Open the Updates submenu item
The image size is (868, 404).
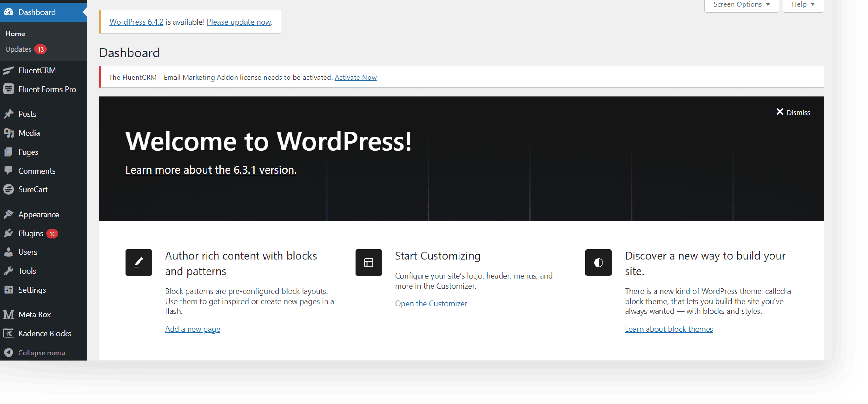click(x=18, y=49)
